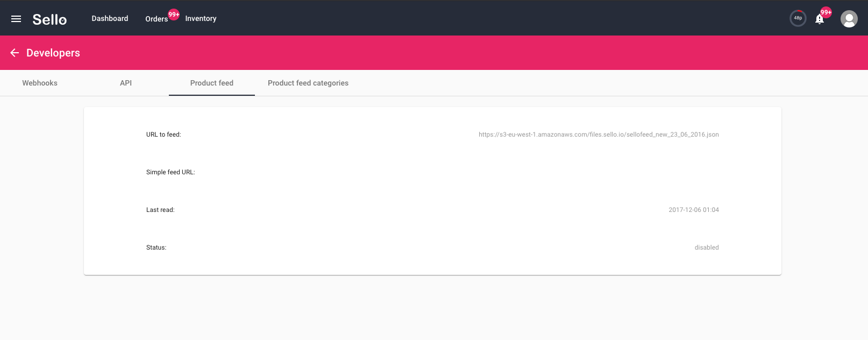Switch to the API tab

point(126,83)
